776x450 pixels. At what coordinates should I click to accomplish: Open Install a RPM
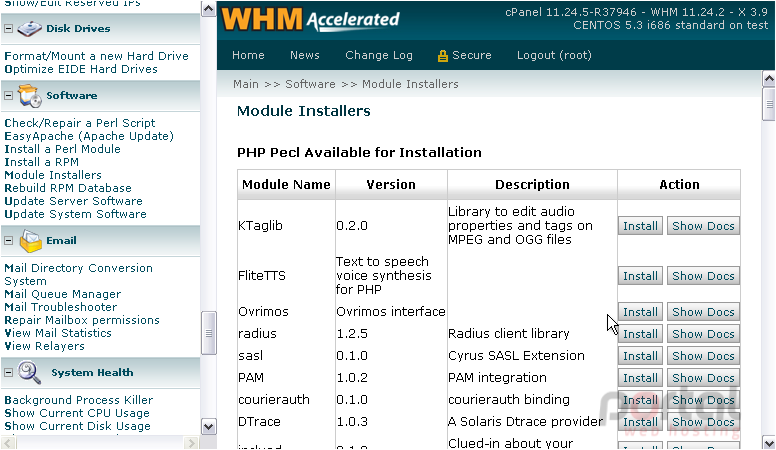(42, 162)
